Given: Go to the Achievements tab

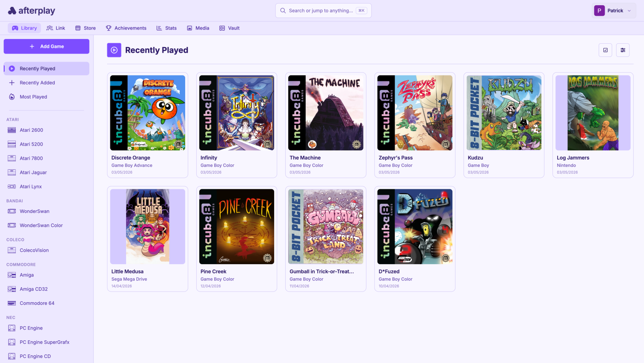Looking at the screenshot, I should pyautogui.click(x=126, y=28).
